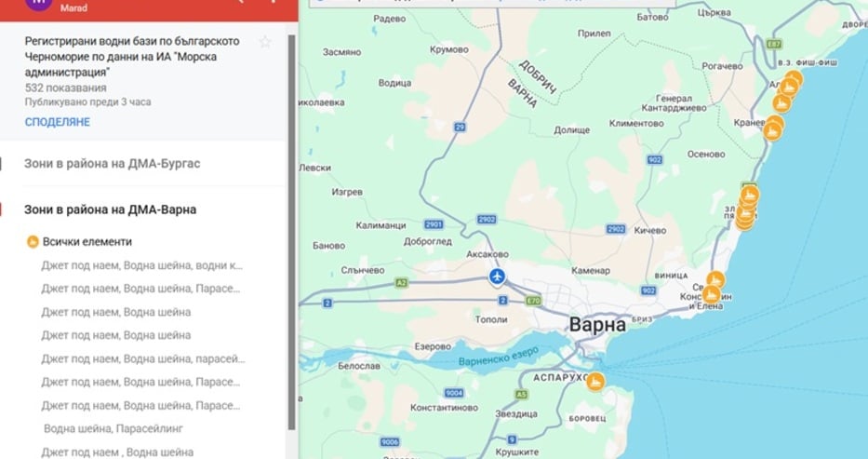Click the Езерово village label
Image resolution: width=868 pixels, height=459 pixels.
click(x=433, y=346)
